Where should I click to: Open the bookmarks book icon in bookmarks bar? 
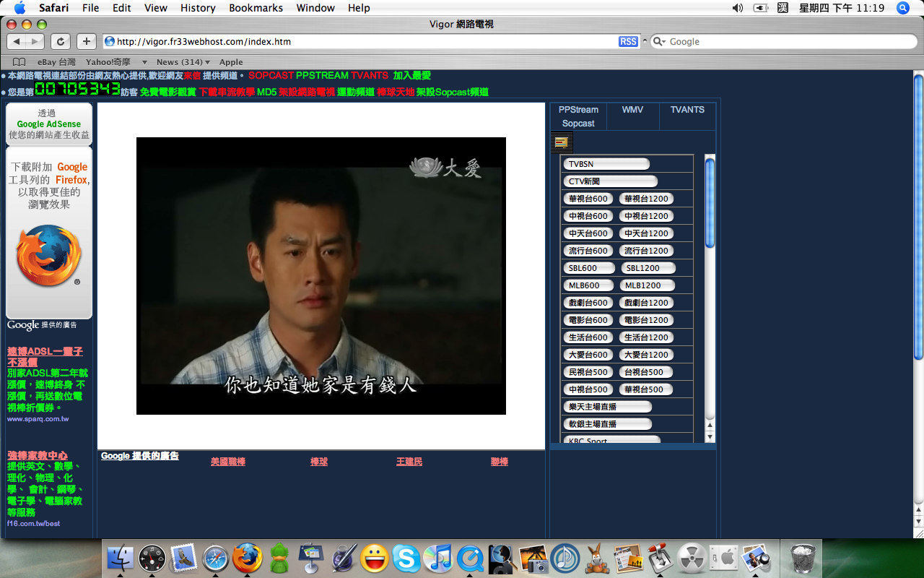click(19, 62)
